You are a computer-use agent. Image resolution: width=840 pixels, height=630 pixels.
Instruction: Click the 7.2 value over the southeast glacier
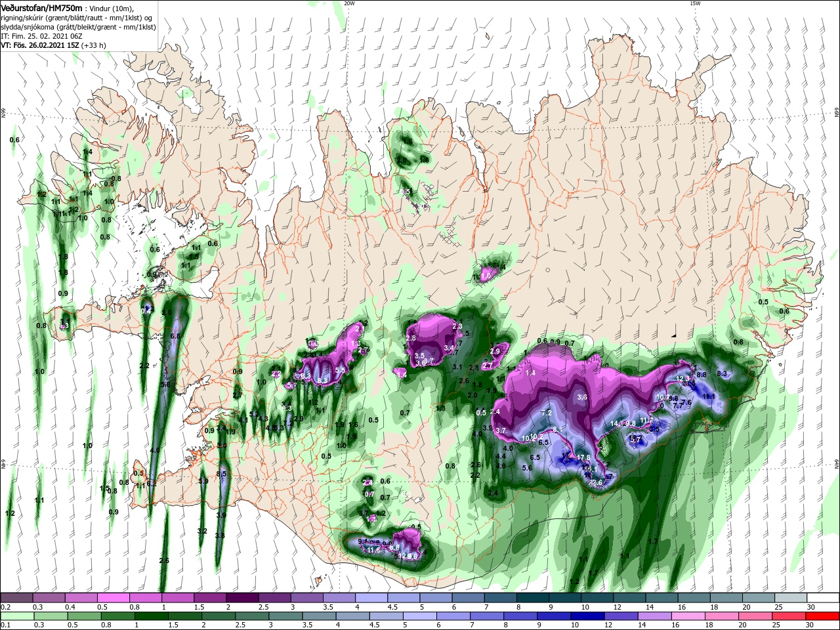point(546,413)
